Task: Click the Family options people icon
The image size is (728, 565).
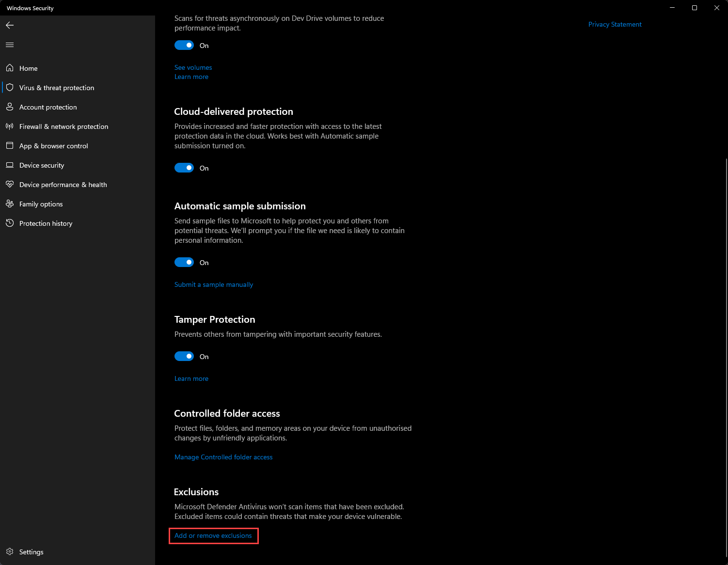Action: click(x=10, y=204)
